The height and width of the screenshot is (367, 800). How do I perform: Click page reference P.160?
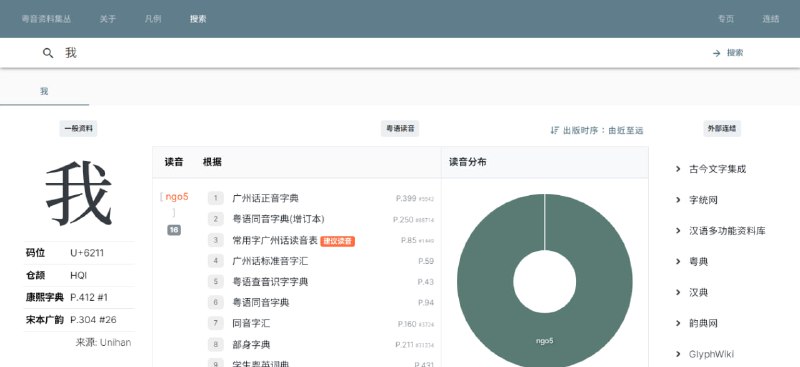[407, 324]
